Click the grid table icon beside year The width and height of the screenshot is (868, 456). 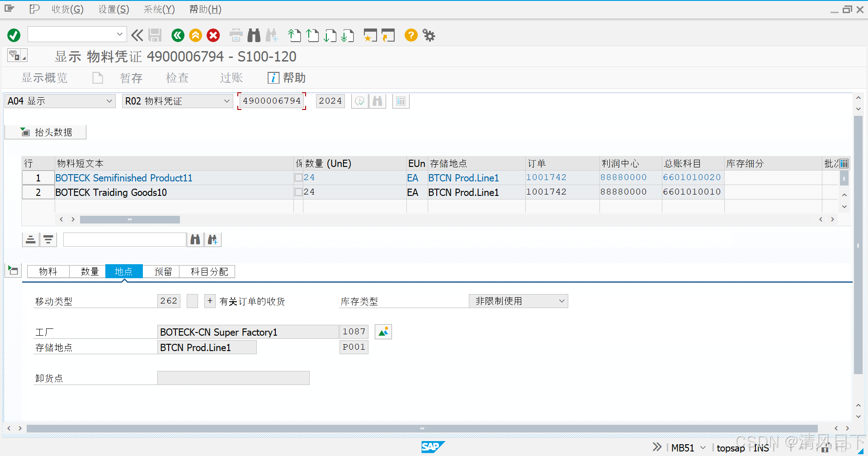401,101
